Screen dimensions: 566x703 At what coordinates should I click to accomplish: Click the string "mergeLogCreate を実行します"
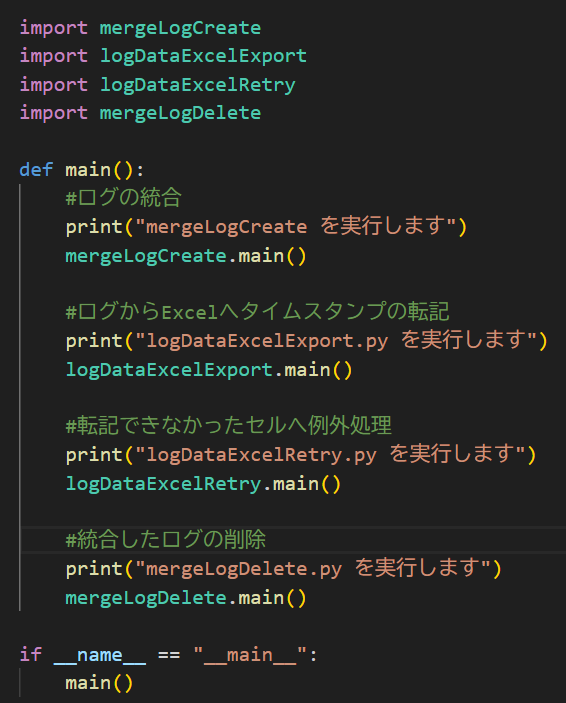coord(296,226)
